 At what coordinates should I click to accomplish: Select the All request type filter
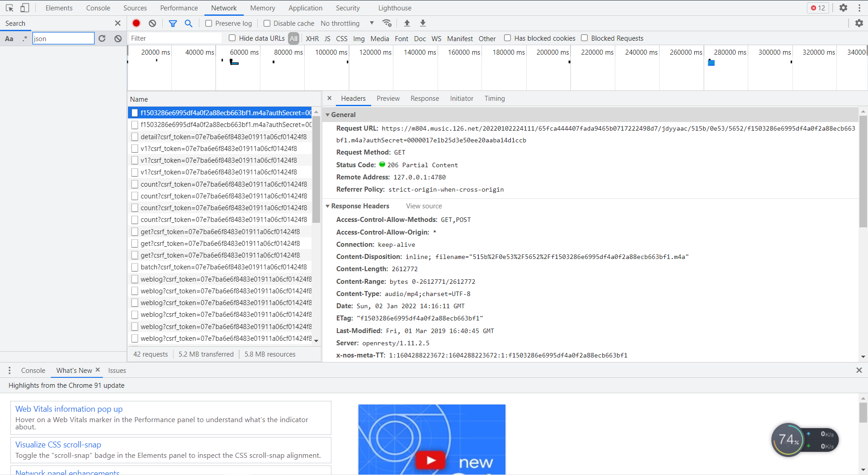[293, 38]
